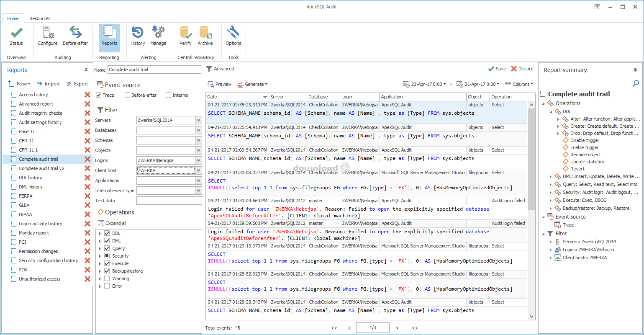Uncheck the DDL operations checkbox

coord(107,233)
